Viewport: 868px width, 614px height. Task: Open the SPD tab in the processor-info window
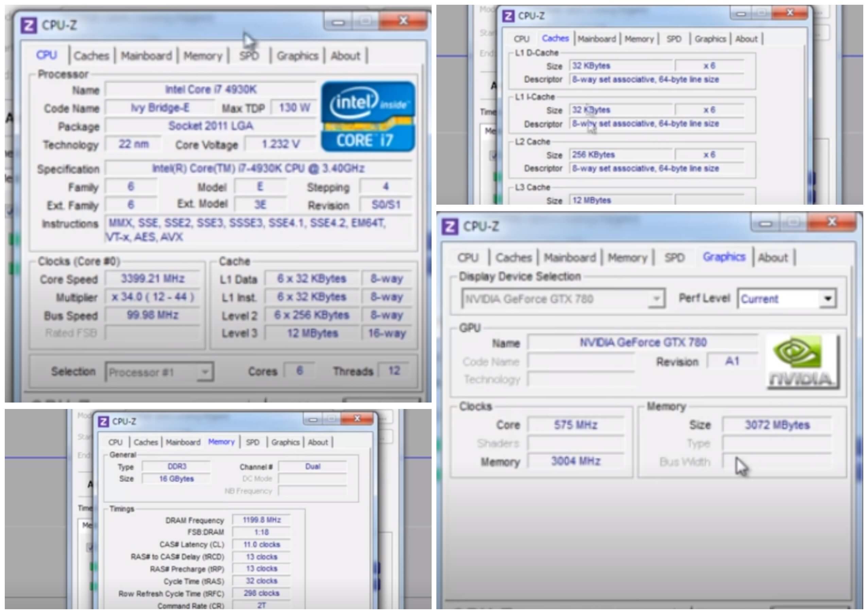[x=249, y=56]
